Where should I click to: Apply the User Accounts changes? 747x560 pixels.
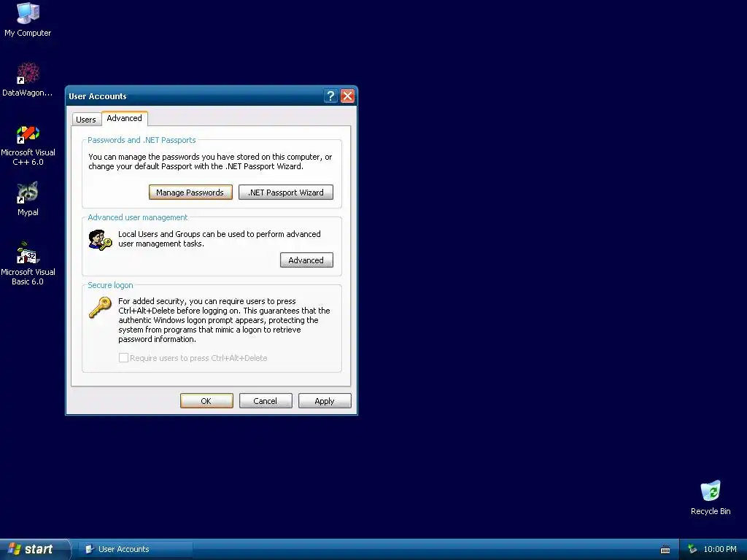pos(325,401)
